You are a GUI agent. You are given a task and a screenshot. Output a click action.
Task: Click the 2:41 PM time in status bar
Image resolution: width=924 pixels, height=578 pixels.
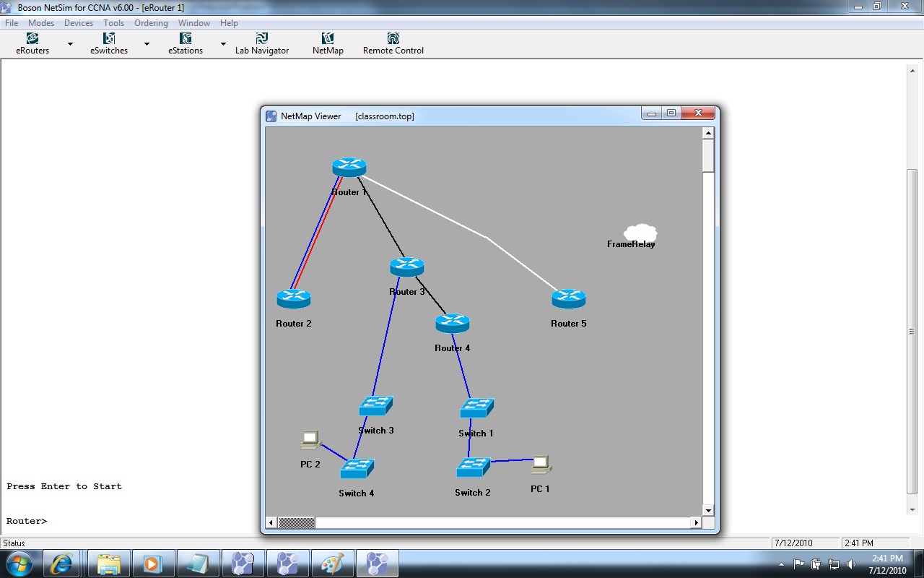[x=859, y=543]
